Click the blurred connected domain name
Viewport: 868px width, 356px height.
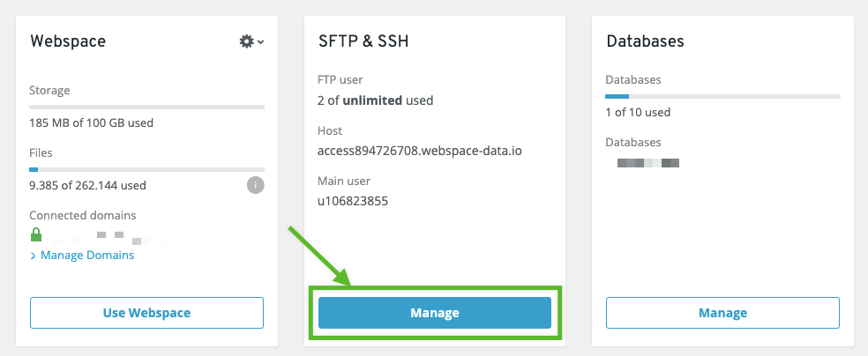click(108, 237)
